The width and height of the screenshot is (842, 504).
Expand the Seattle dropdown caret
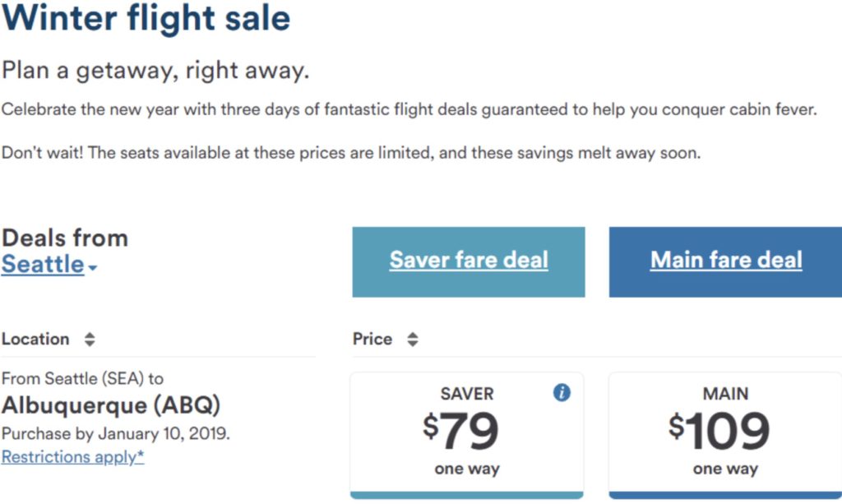point(93,268)
